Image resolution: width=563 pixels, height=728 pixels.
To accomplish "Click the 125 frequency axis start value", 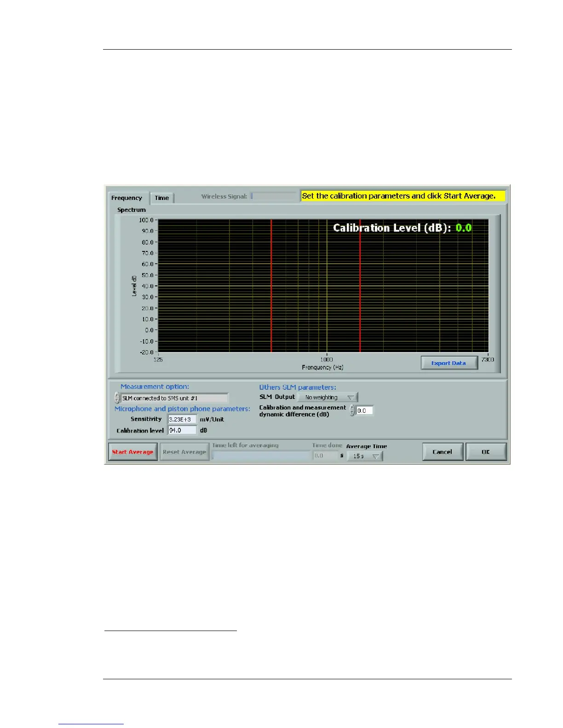I will (x=158, y=359).
